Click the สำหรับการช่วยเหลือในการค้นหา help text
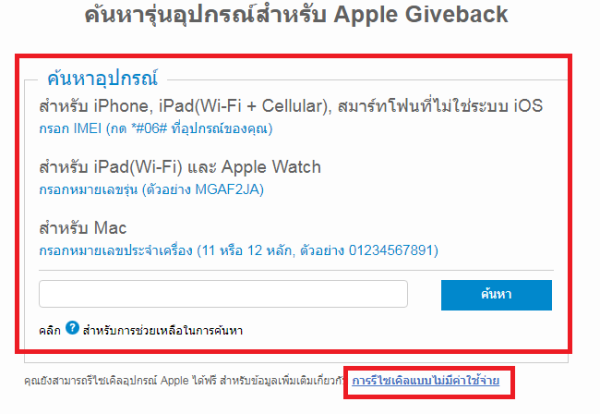This screenshot has height=414, width=600. click(163, 331)
